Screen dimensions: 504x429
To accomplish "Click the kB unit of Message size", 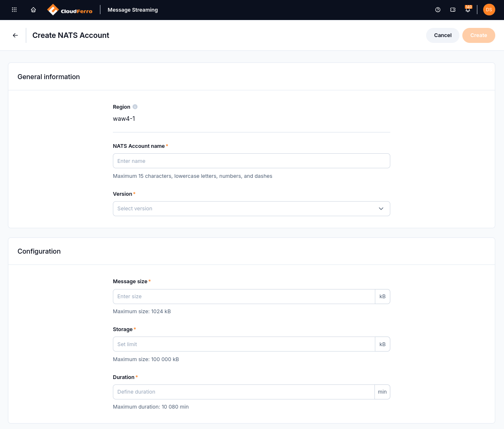I will point(382,297).
